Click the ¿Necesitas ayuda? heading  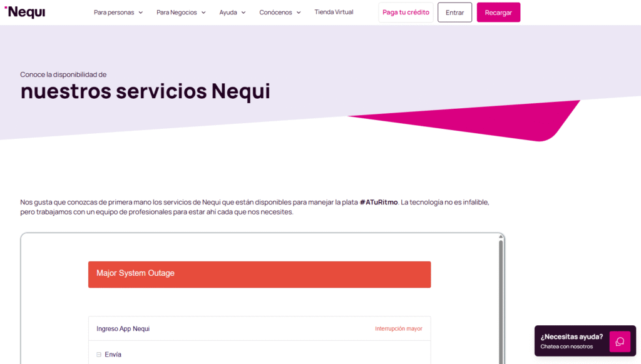point(572,336)
